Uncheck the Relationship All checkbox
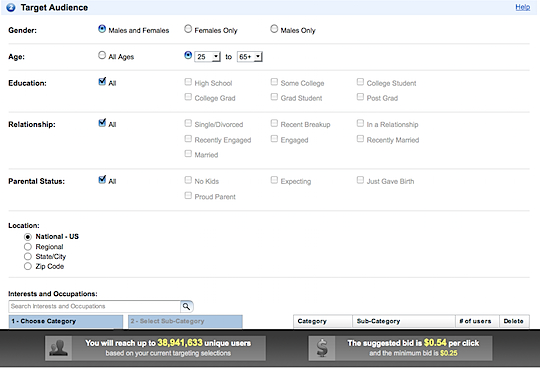 102,123
